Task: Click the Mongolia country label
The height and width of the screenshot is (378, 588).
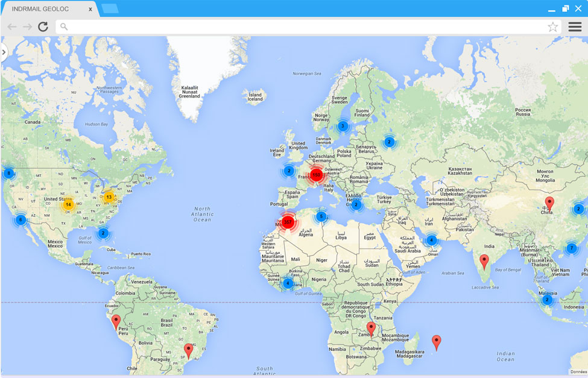Action: coord(545,176)
